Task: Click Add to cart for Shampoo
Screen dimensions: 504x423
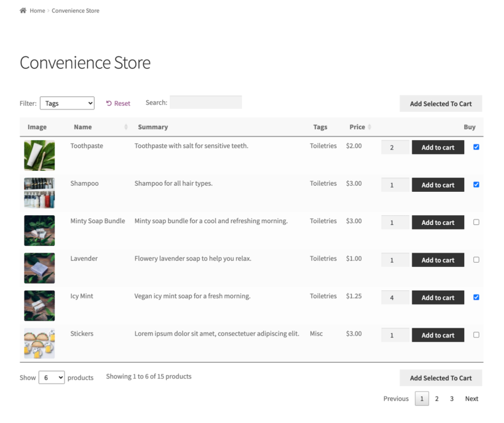Action: [438, 184]
